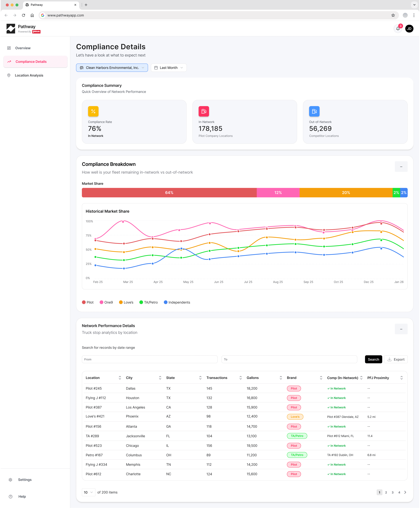The image size is (420, 508).
Task: Collapse the Compliance Breakdown section
Action: pyautogui.click(x=401, y=167)
